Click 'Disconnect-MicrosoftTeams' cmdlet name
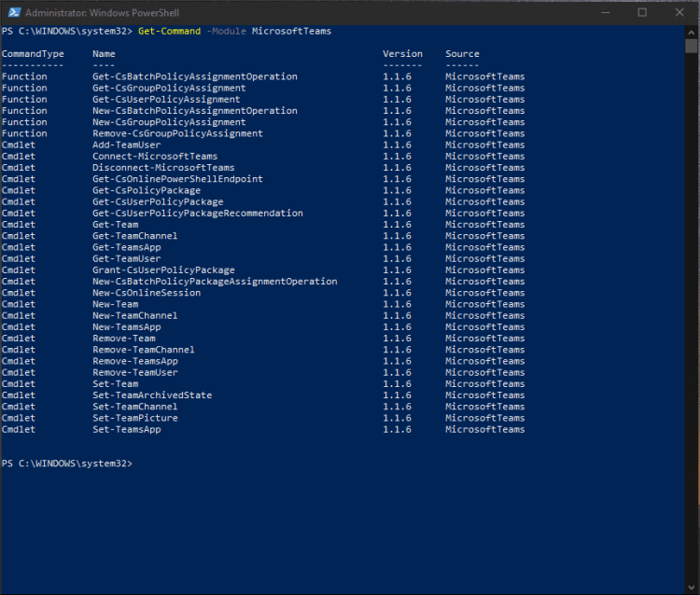Image resolution: width=700 pixels, height=595 pixels. tap(163, 168)
